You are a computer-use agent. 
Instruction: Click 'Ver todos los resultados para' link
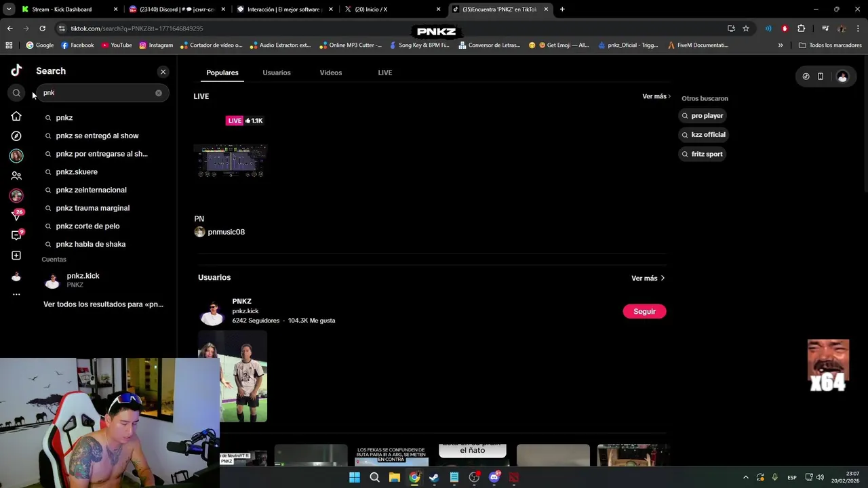(x=103, y=304)
